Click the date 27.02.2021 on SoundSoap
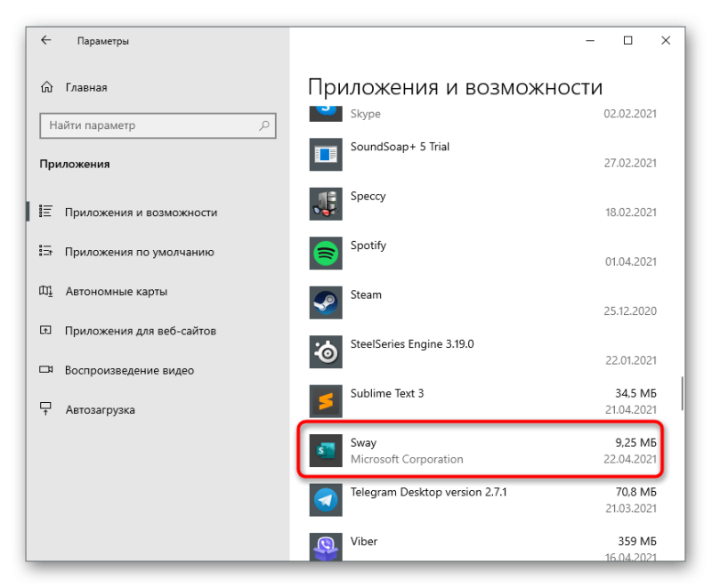712x588 pixels. click(630, 163)
